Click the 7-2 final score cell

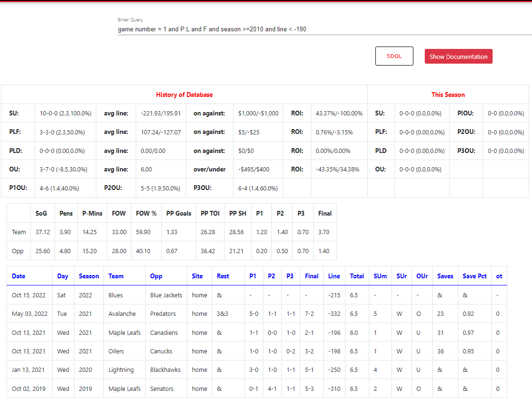point(309,314)
